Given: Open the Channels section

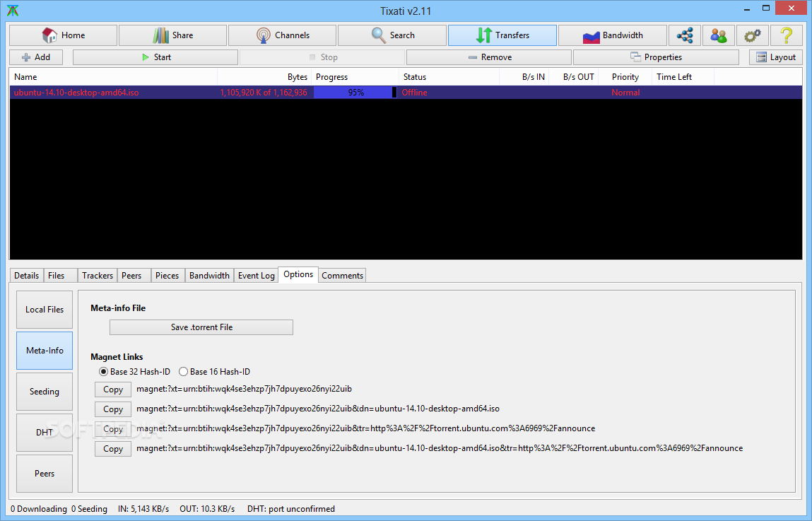Looking at the screenshot, I should tap(282, 35).
